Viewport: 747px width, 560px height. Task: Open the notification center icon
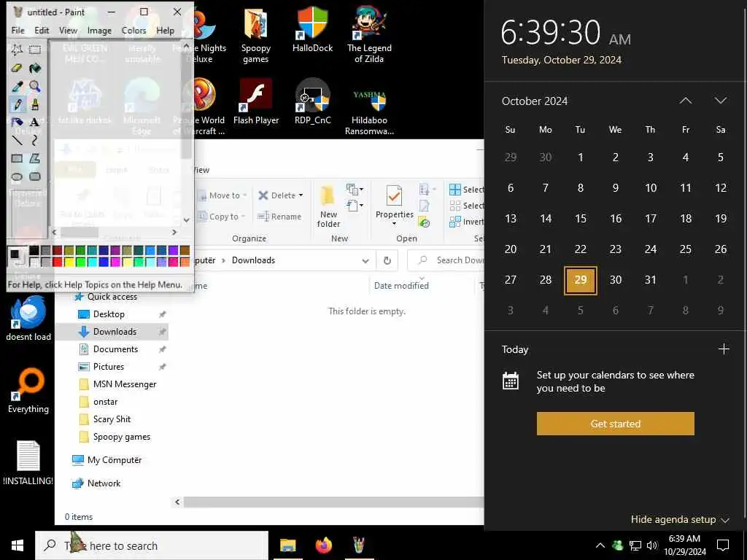pos(723,545)
